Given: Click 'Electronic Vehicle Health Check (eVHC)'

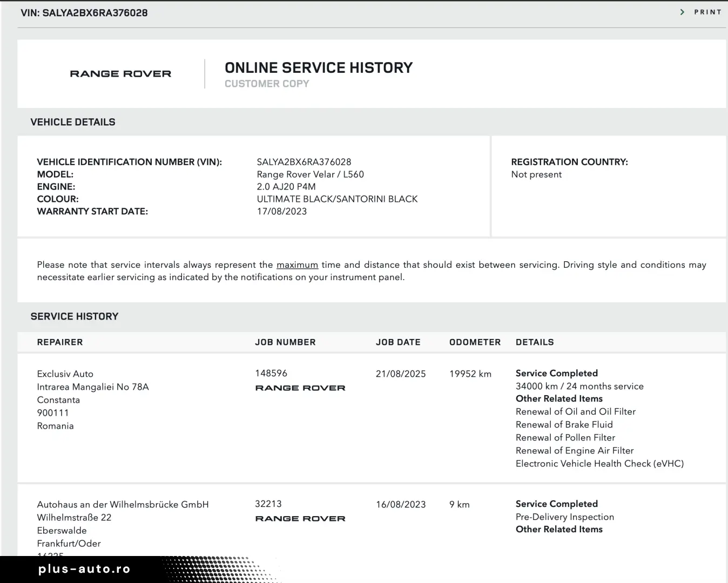Looking at the screenshot, I should [599, 464].
